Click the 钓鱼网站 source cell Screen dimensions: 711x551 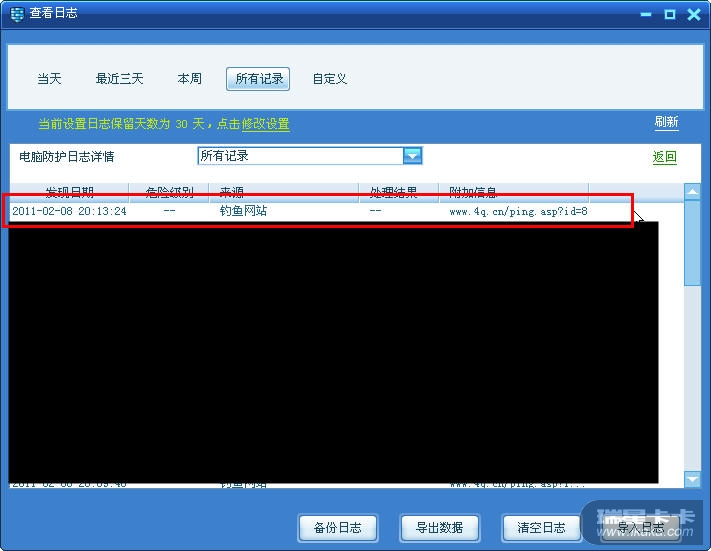coord(243,211)
